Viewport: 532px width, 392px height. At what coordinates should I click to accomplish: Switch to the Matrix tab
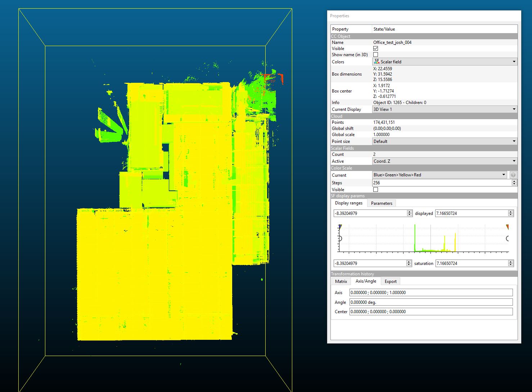pyautogui.click(x=341, y=281)
